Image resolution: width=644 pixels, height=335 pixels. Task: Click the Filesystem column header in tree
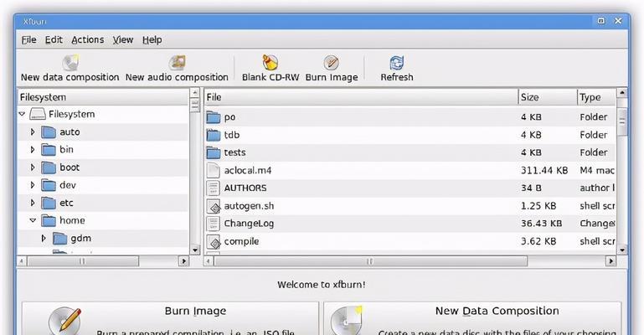pos(103,97)
